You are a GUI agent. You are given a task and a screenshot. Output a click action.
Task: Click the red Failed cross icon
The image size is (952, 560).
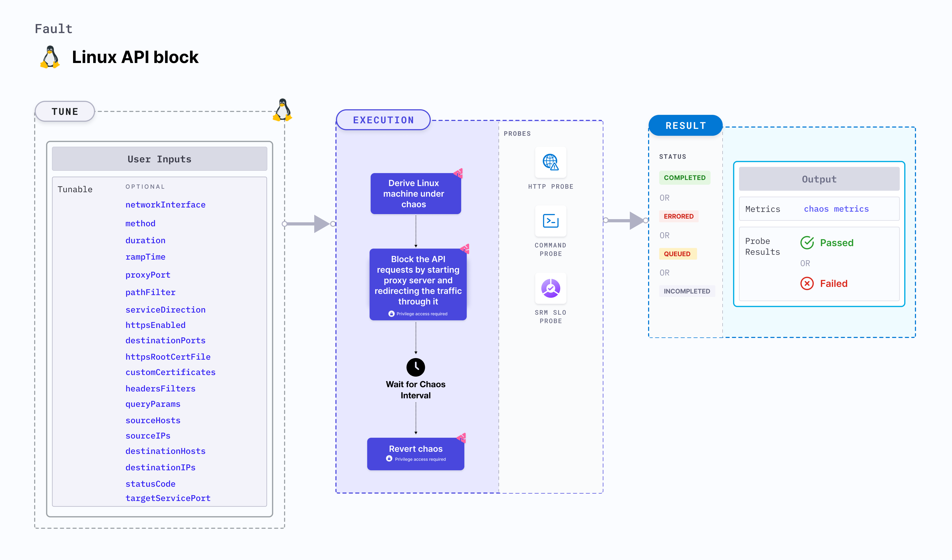807,283
